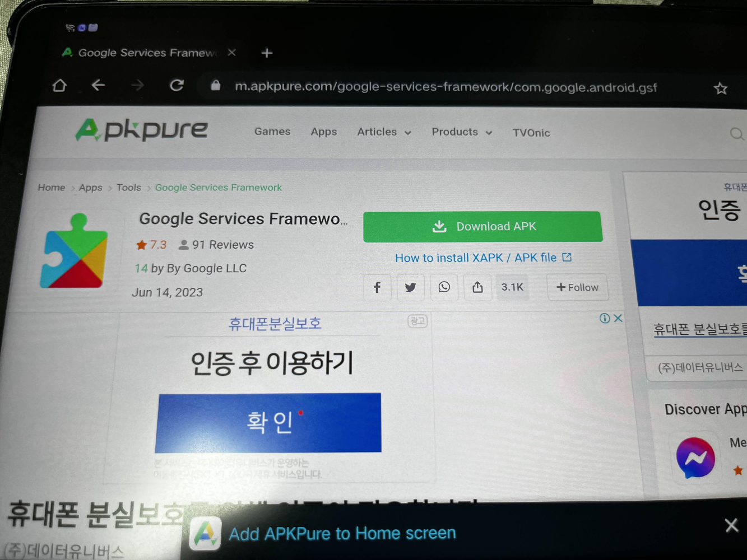Open the Games menu item
The width and height of the screenshot is (747, 560).
tap(272, 132)
